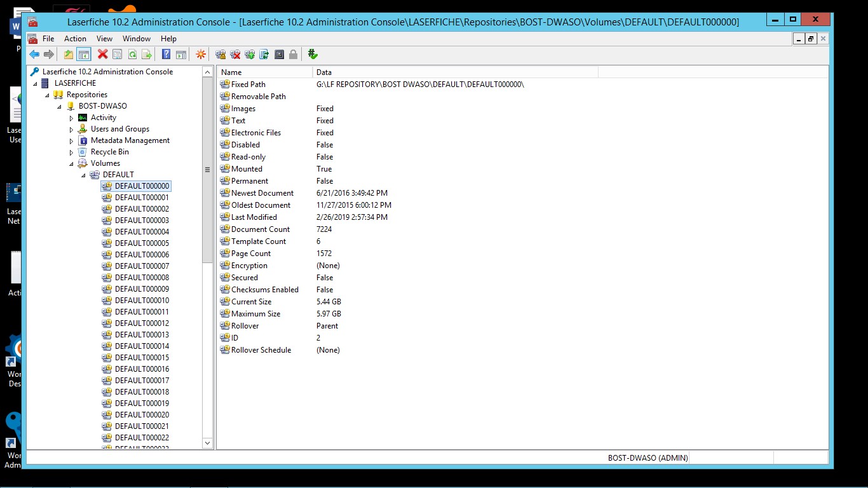Open the File menu

click(x=48, y=39)
